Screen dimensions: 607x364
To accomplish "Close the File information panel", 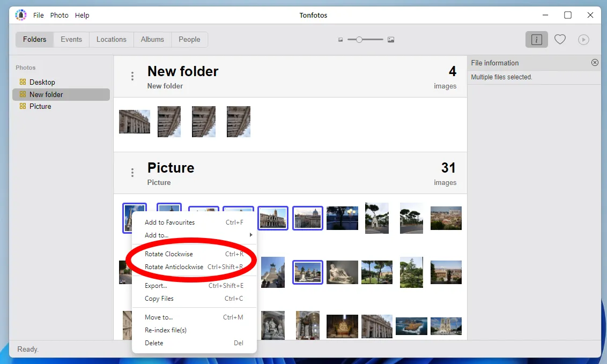I will pyautogui.click(x=595, y=62).
